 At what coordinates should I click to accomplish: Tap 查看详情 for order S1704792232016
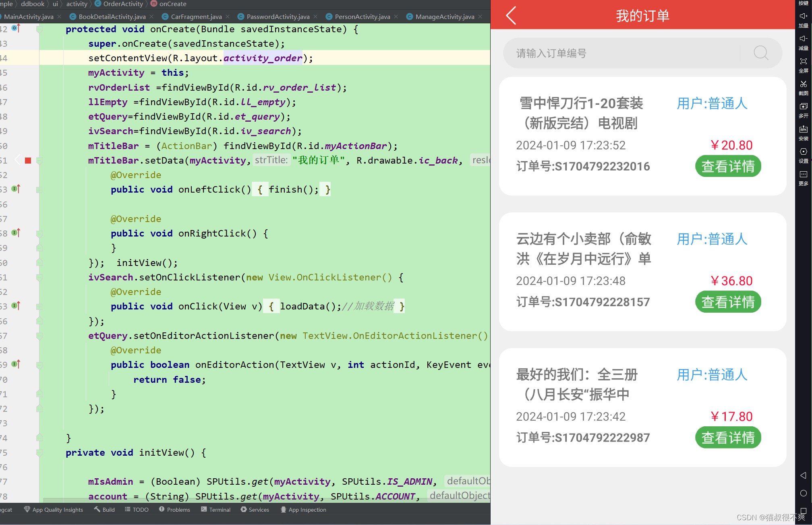tap(728, 166)
